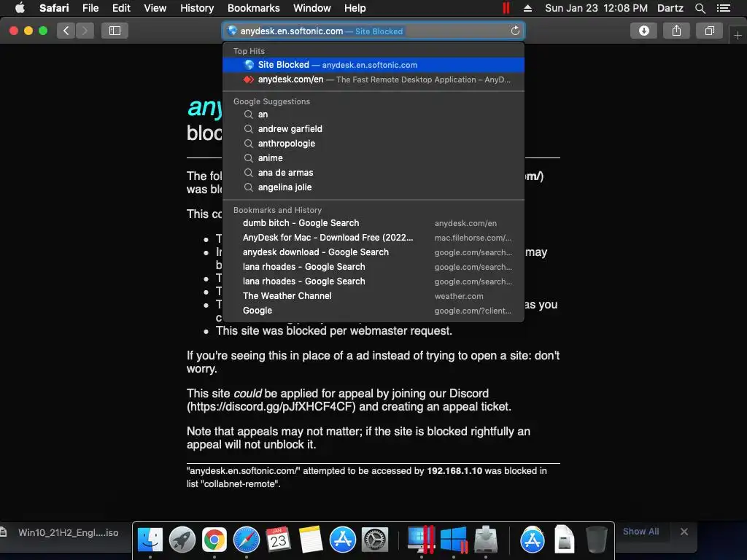Screen dimensions: 747x560
Task: Choose the 'andrew garfield' suggestion
Action: 373,129
